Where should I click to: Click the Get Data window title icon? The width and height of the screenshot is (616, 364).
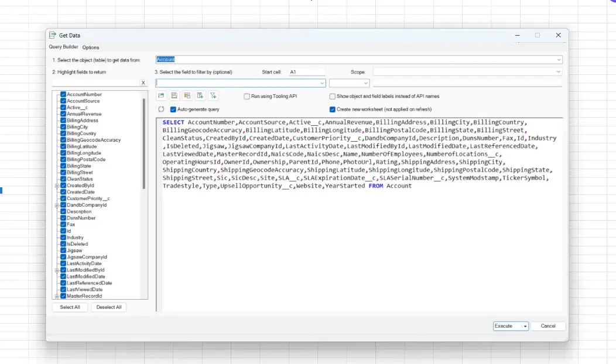click(x=53, y=35)
